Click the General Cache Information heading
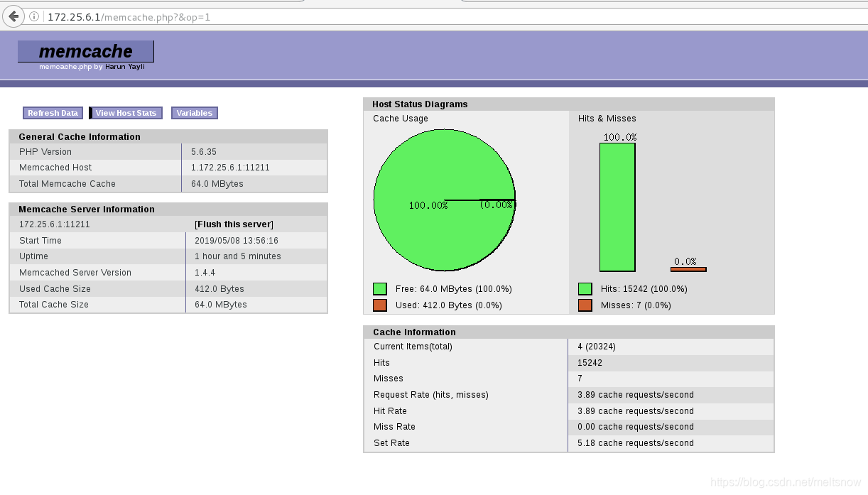The height and width of the screenshot is (495, 868). coord(80,136)
